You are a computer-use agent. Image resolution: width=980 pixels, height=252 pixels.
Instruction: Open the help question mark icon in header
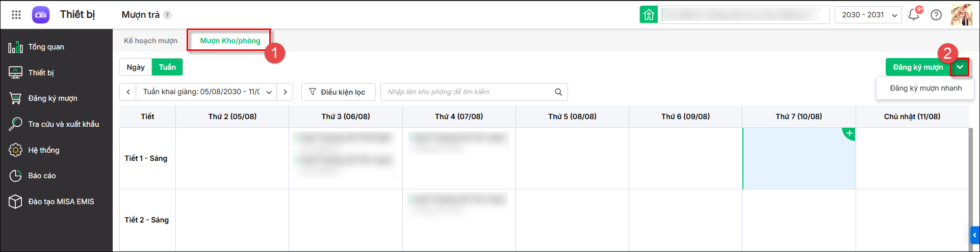936,15
